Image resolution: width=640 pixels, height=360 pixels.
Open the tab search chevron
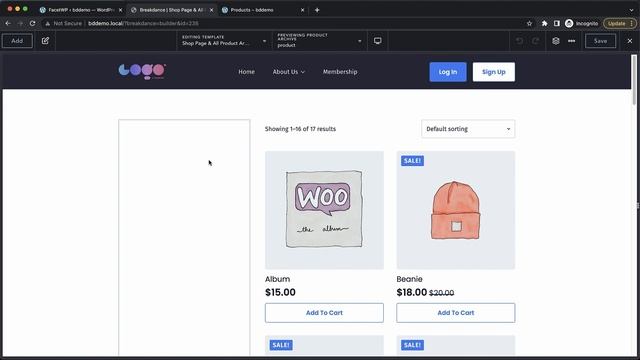[x=631, y=10]
